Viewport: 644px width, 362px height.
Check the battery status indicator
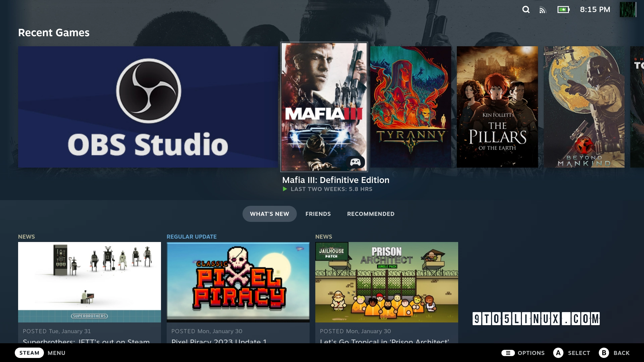563,9
